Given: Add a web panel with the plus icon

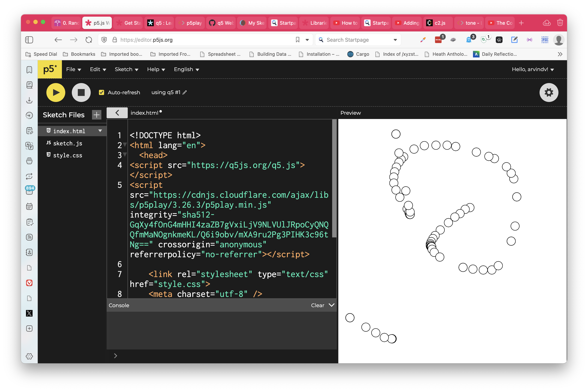Looking at the screenshot, I should tap(29, 328).
